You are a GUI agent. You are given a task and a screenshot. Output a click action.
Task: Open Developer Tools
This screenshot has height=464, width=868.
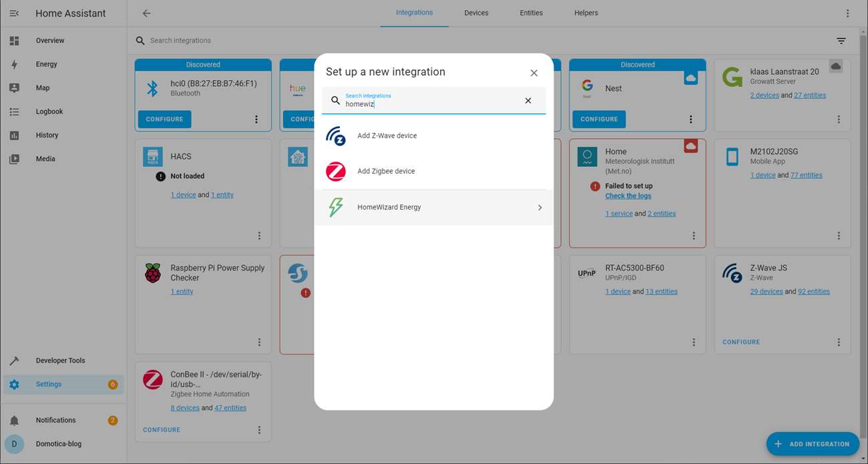click(63, 361)
